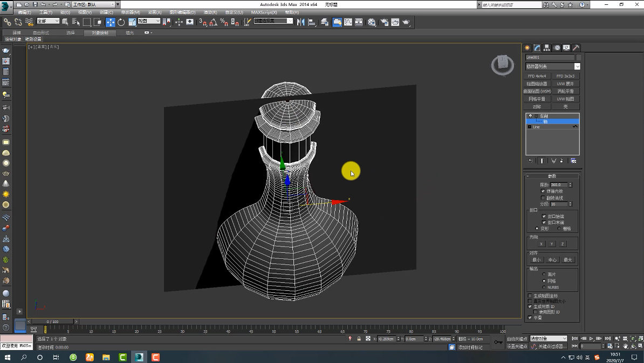Click the Y direction button
644x363 pixels.
[x=552, y=244]
